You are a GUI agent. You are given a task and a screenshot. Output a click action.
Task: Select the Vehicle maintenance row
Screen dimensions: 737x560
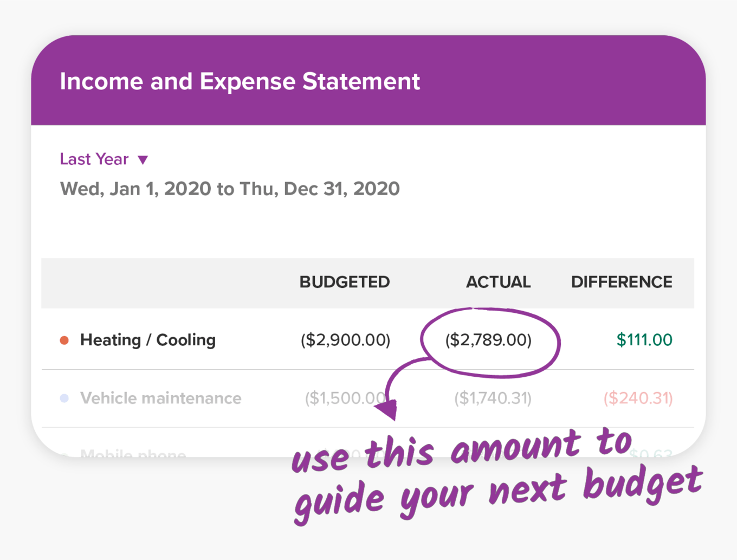click(x=160, y=398)
